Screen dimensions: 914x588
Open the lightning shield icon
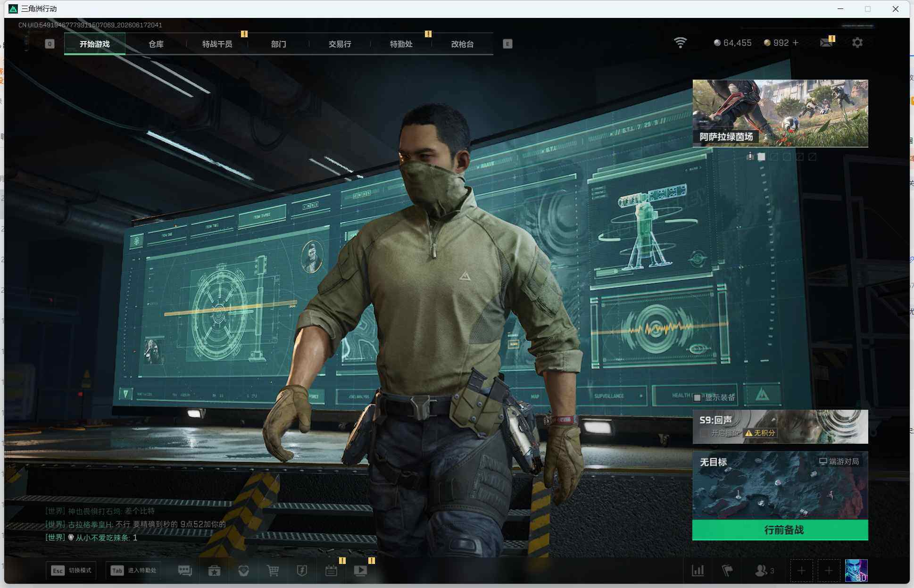[302, 571]
